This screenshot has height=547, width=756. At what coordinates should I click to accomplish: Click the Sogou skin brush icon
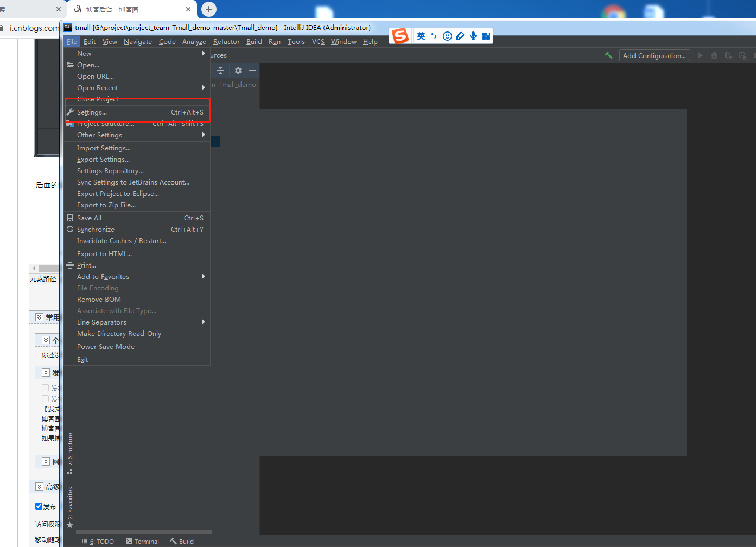(460, 36)
